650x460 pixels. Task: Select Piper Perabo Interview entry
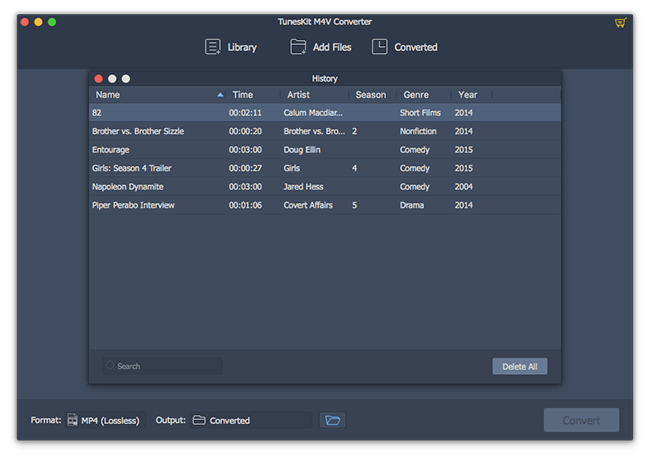pyautogui.click(x=325, y=205)
